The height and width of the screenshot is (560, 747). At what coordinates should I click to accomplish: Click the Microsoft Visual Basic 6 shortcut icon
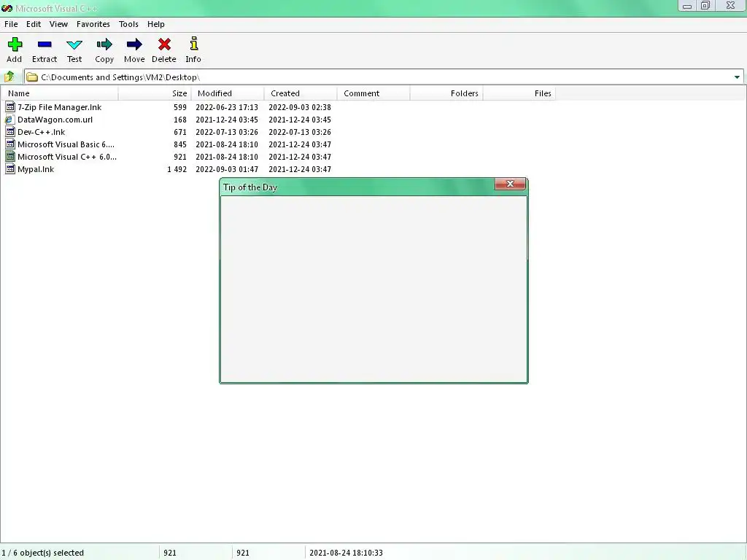pyautogui.click(x=10, y=144)
